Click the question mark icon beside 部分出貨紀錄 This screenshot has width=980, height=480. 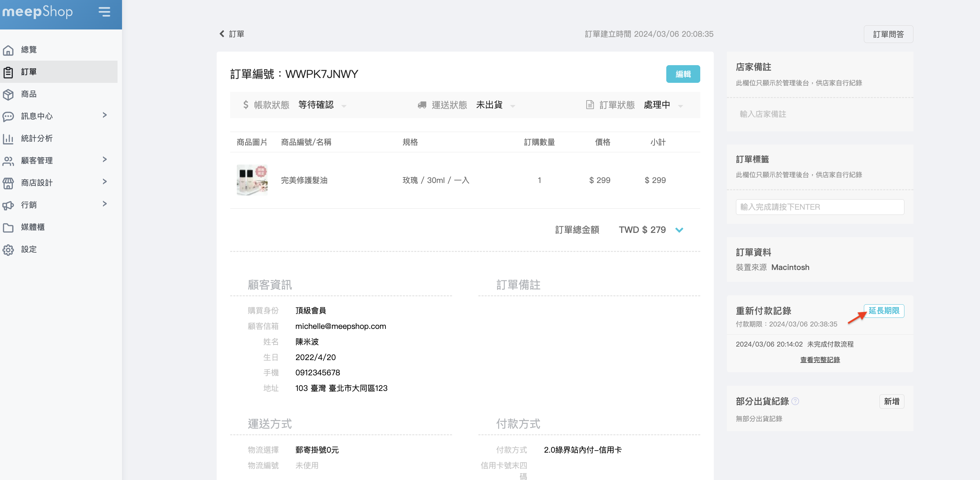(795, 401)
